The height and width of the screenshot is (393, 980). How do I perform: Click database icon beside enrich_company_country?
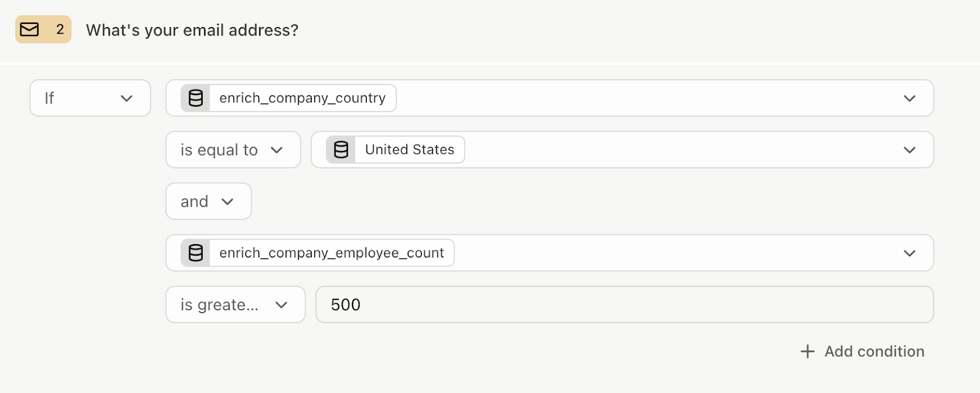pyautogui.click(x=196, y=98)
